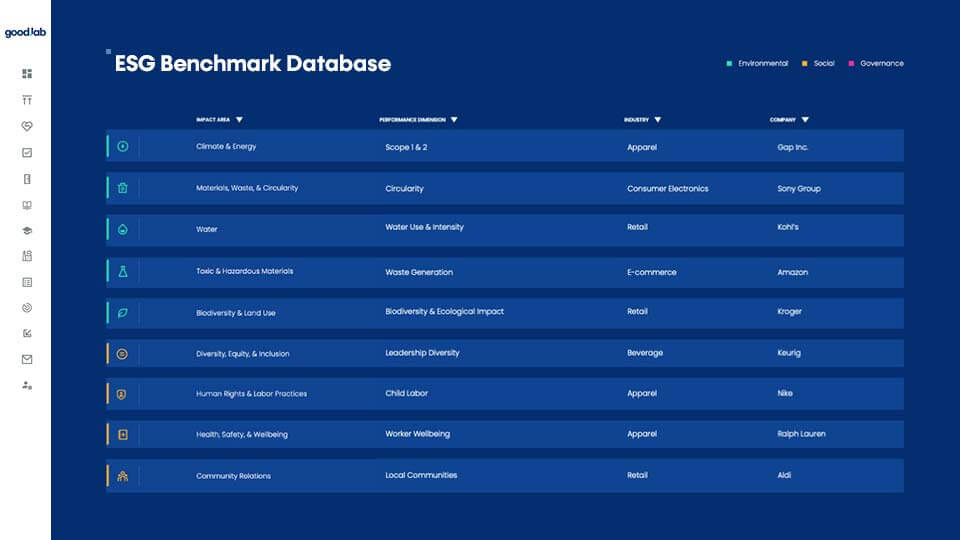Screen dimensions: 960x540
Task: Click the shield icon for Human Rights row
Action: pos(122,395)
